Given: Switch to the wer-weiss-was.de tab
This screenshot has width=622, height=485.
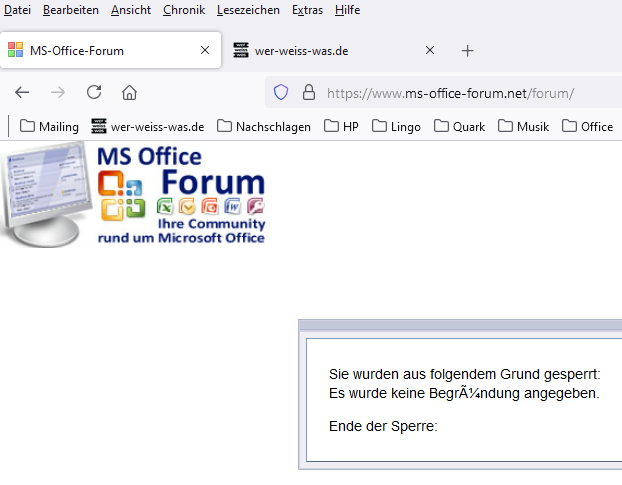Looking at the screenshot, I should 333,50.
